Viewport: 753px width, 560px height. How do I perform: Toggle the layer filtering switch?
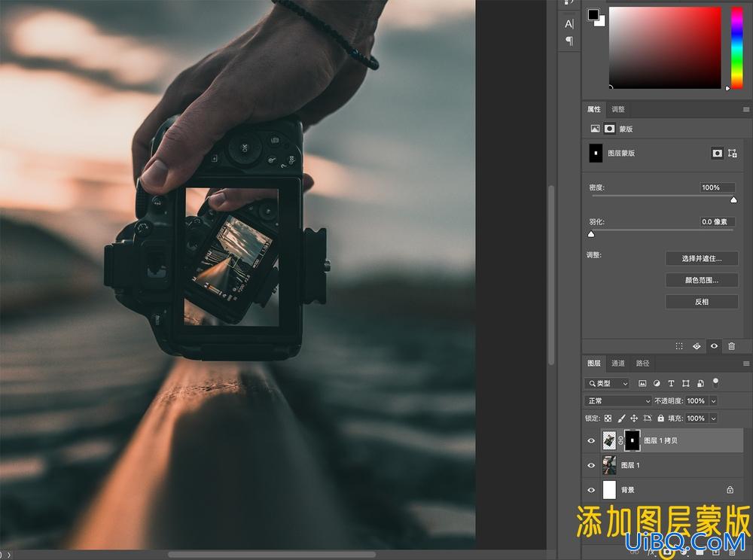(715, 382)
